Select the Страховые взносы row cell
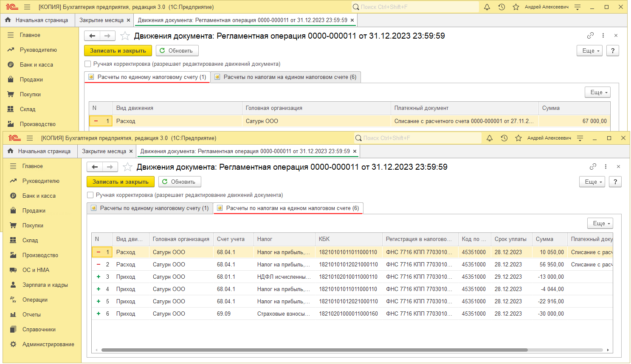Image resolution: width=631 pixels, height=364 pixels. tap(285, 314)
